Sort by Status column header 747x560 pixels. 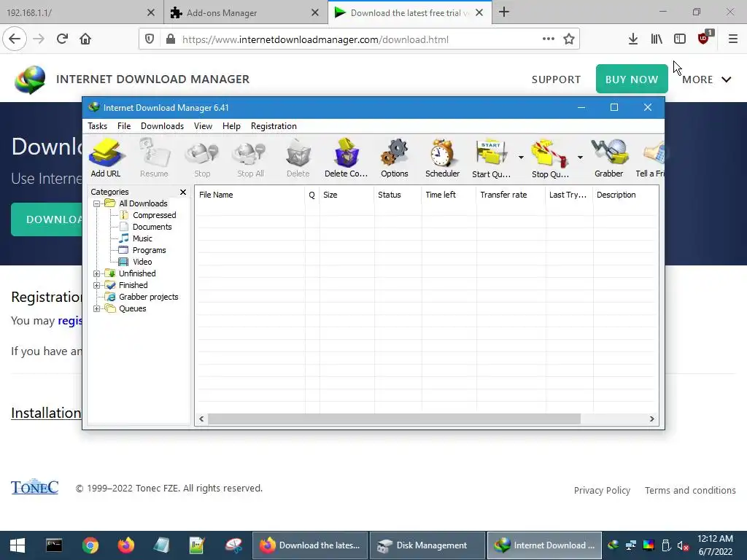[x=398, y=195]
